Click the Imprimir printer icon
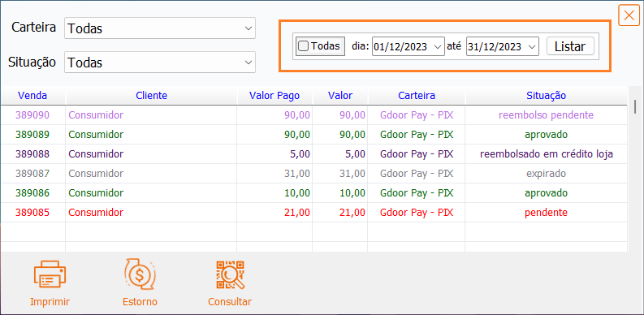The height and width of the screenshot is (315, 644). [x=50, y=275]
